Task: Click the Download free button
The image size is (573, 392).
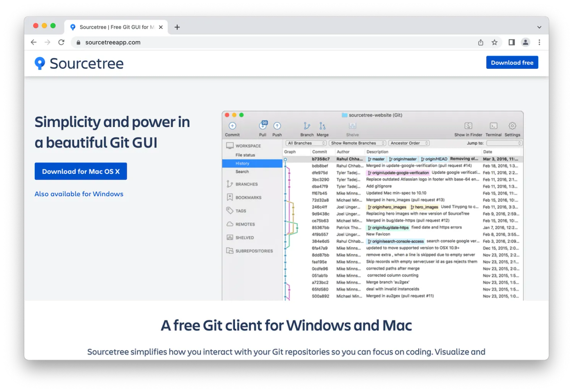Action: (x=512, y=62)
